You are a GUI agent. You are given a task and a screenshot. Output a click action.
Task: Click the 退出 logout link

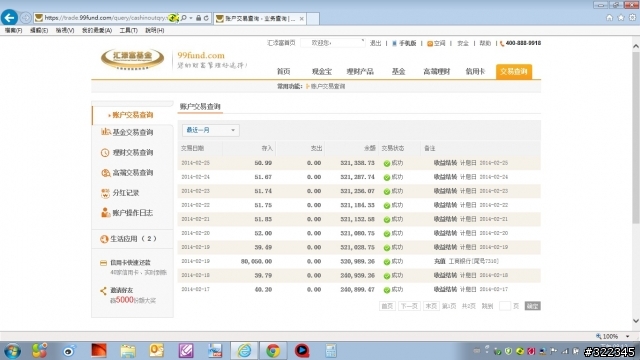point(375,43)
